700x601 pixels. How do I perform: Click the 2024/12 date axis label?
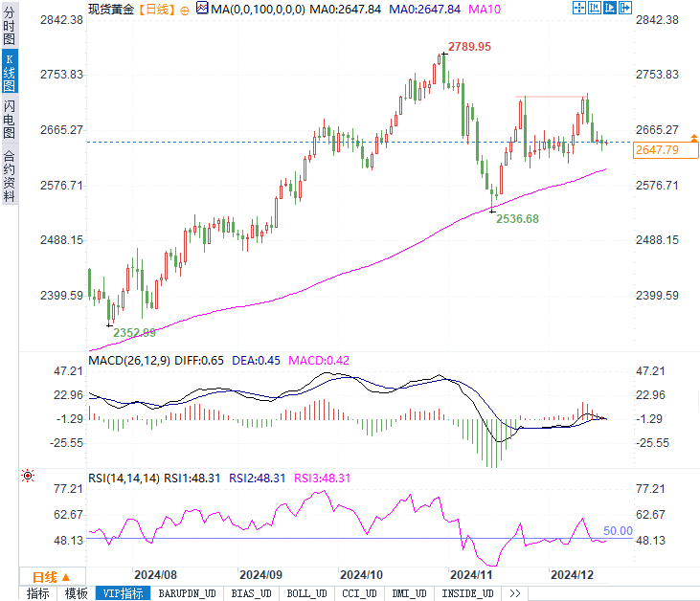(x=572, y=574)
